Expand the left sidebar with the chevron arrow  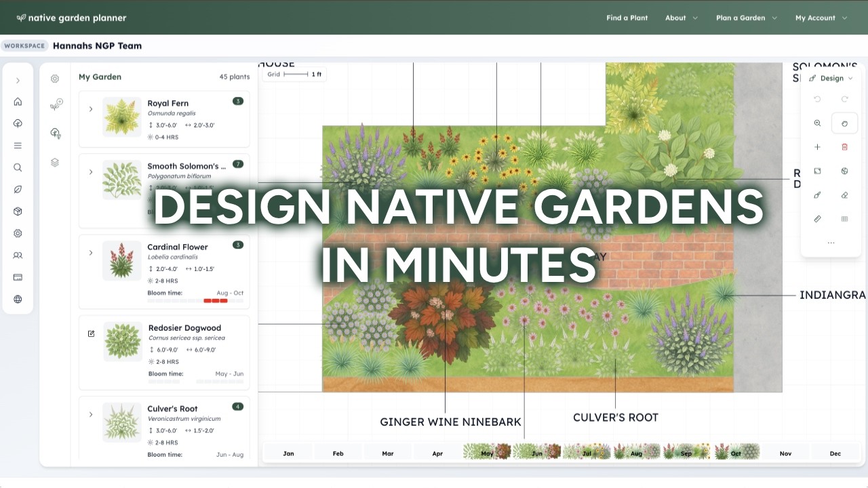(18, 80)
